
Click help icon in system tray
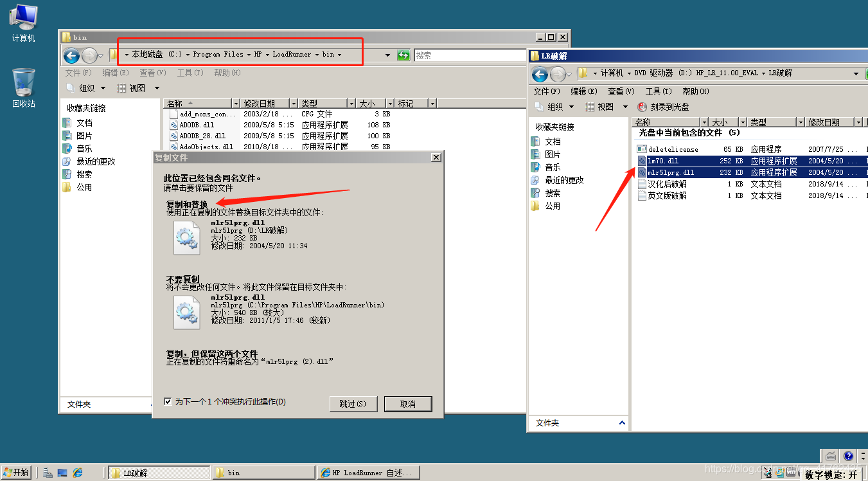coord(848,456)
